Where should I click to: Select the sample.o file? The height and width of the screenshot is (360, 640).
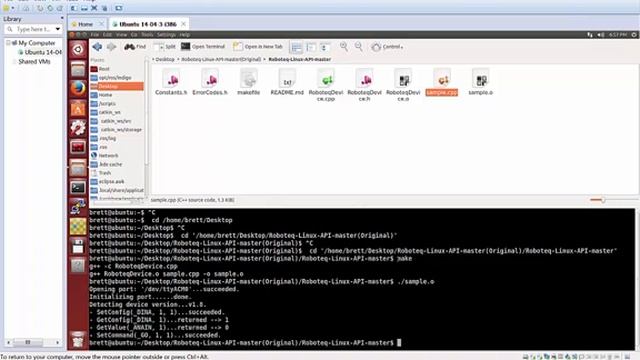point(480,82)
